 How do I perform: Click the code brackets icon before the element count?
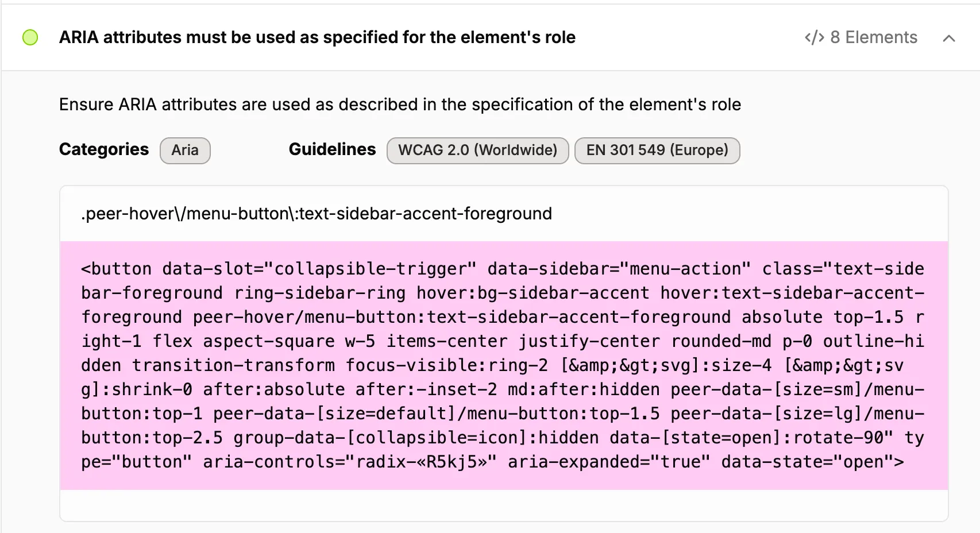(813, 38)
